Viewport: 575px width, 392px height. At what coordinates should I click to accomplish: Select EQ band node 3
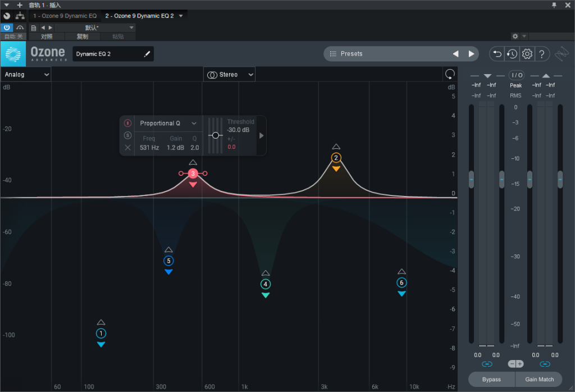tap(193, 174)
